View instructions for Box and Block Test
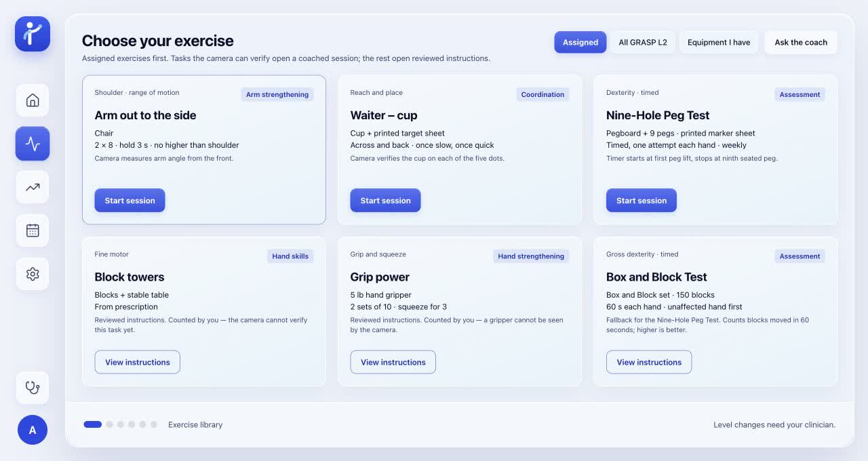This screenshot has height=461, width=868. tap(649, 362)
